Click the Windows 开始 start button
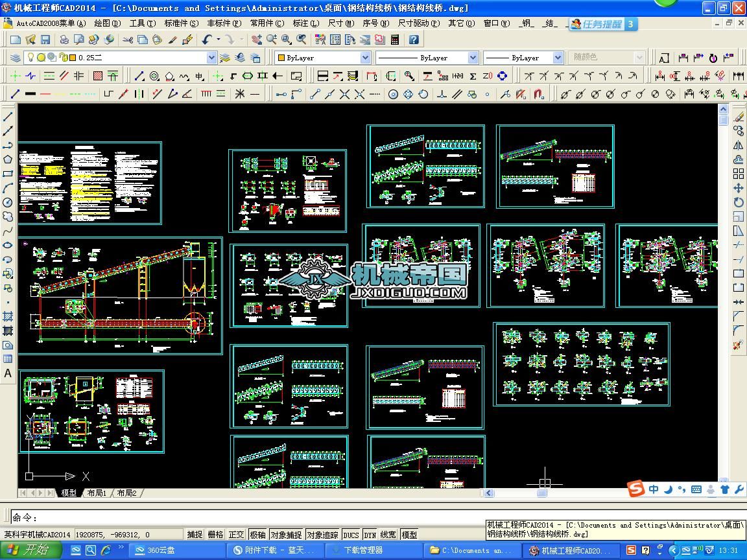This screenshot has height=560, width=747. point(30,550)
